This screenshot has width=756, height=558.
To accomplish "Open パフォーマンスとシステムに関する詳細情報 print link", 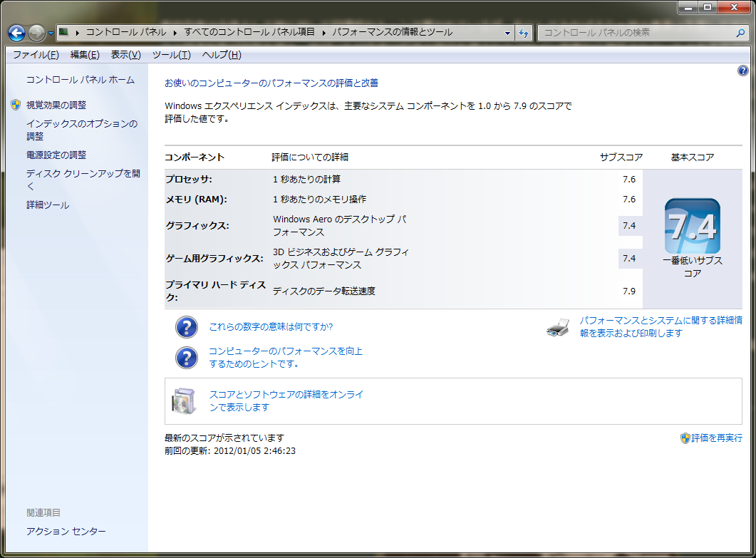I will [x=661, y=327].
